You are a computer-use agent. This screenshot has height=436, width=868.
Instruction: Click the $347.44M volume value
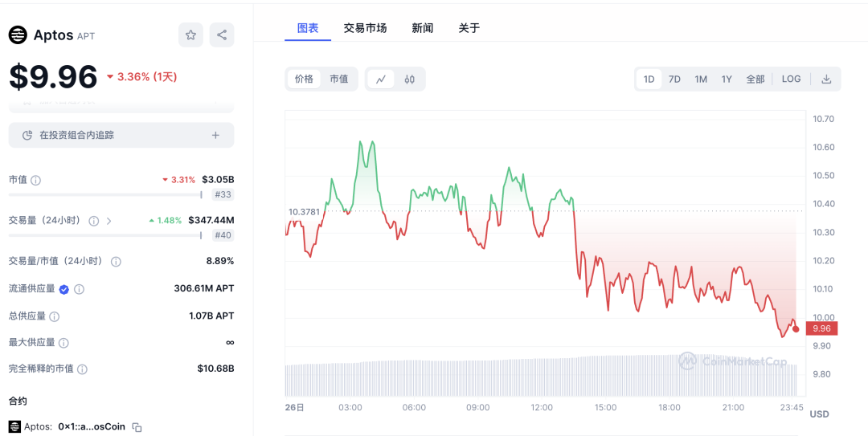click(x=211, y=220)
